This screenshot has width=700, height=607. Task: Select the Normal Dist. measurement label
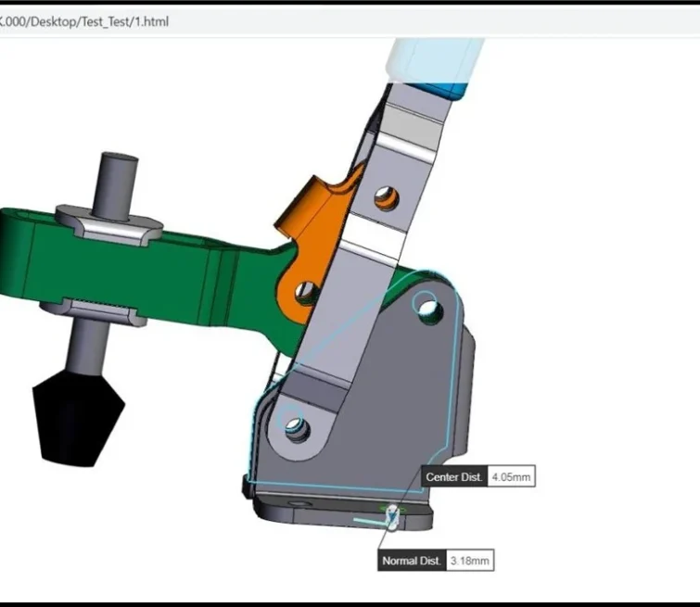click(412, 561)
